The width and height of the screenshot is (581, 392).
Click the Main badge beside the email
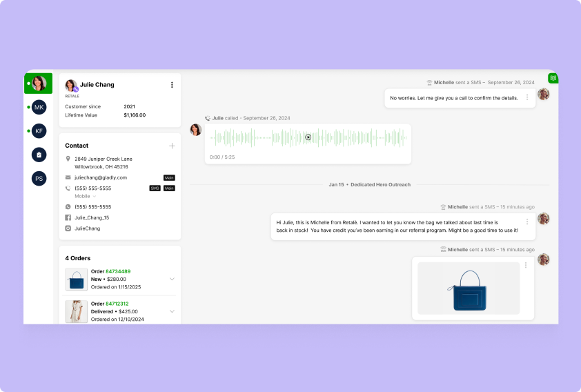pos(169,178)
